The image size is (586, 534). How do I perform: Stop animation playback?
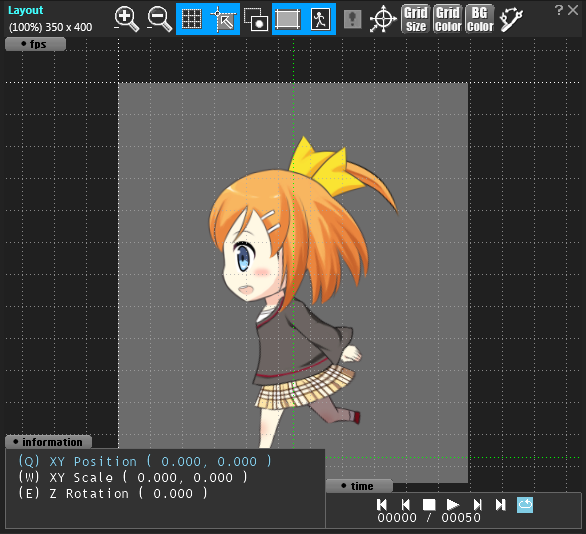429,504
